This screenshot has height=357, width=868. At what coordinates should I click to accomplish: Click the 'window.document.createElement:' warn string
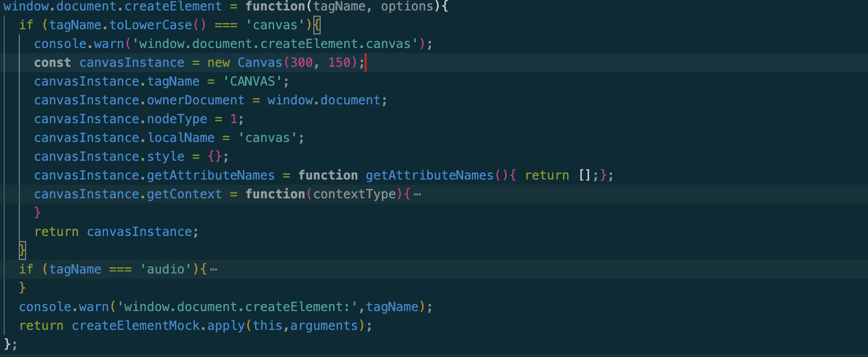pyautogui.click(x=237, y=307)
